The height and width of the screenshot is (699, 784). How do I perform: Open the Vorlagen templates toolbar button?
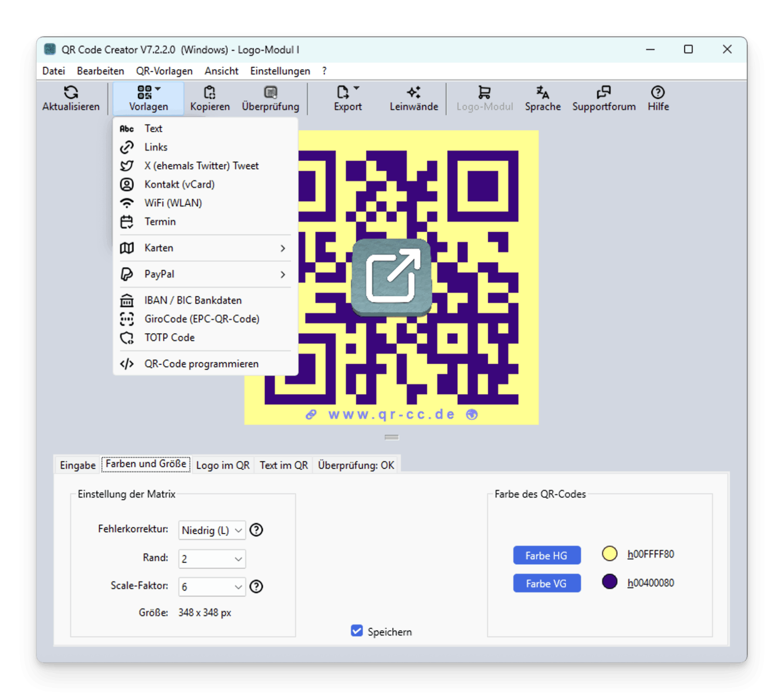pyautogui.click(x=148, y=99)
